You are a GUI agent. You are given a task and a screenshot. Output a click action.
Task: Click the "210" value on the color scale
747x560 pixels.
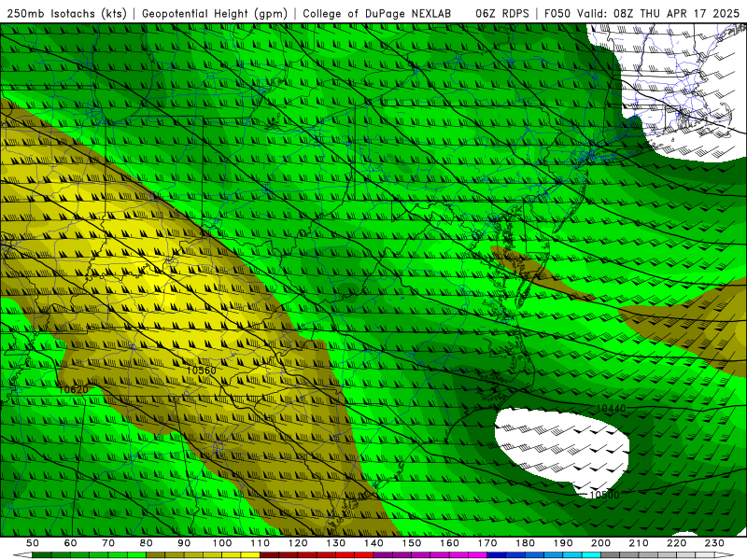point(639,543)
